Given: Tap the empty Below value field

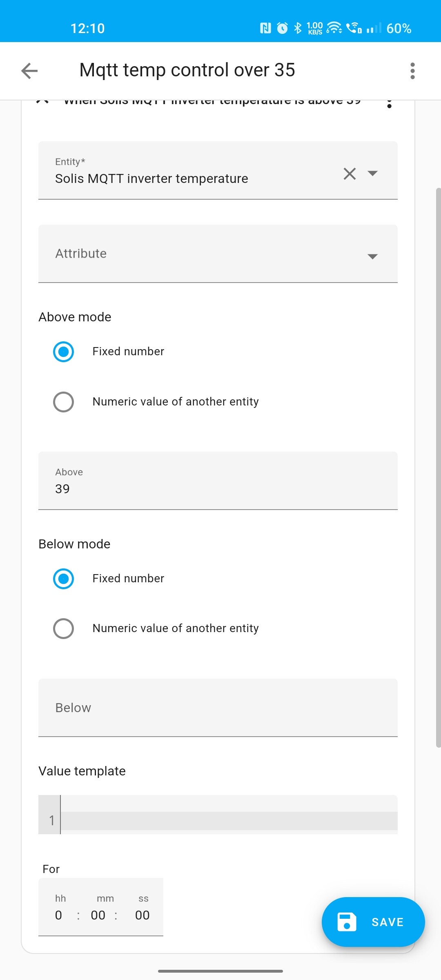Looking at the screenshot, I should [218, 708].
